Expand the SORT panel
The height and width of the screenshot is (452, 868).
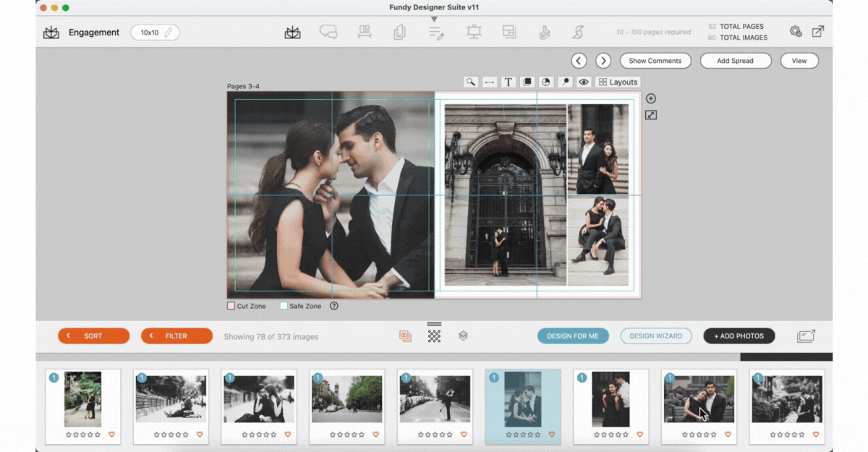94,336
